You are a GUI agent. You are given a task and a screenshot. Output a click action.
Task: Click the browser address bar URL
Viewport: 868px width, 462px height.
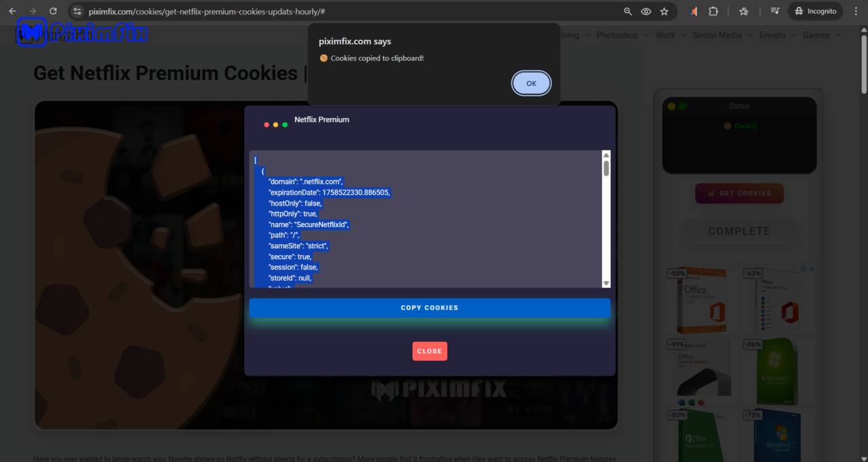(207, 12)
